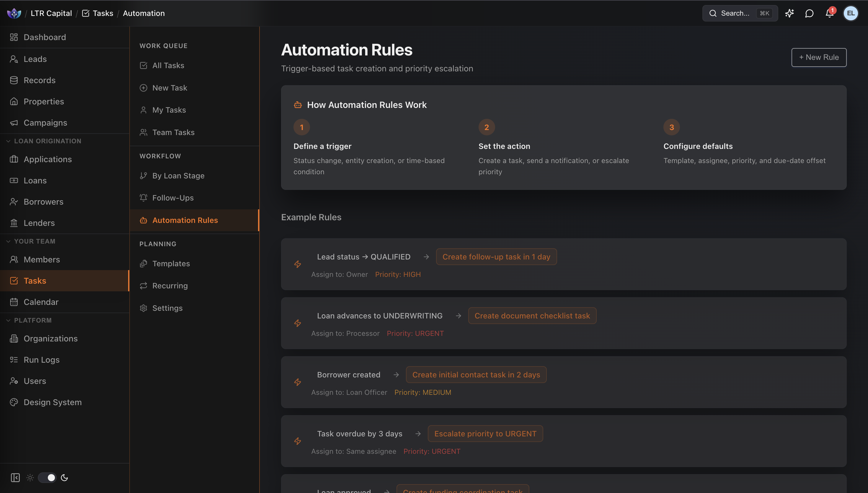Click the sparkles AI icon
The width and height of the screenshot is (868, 493).
click(x=790, y=13)
